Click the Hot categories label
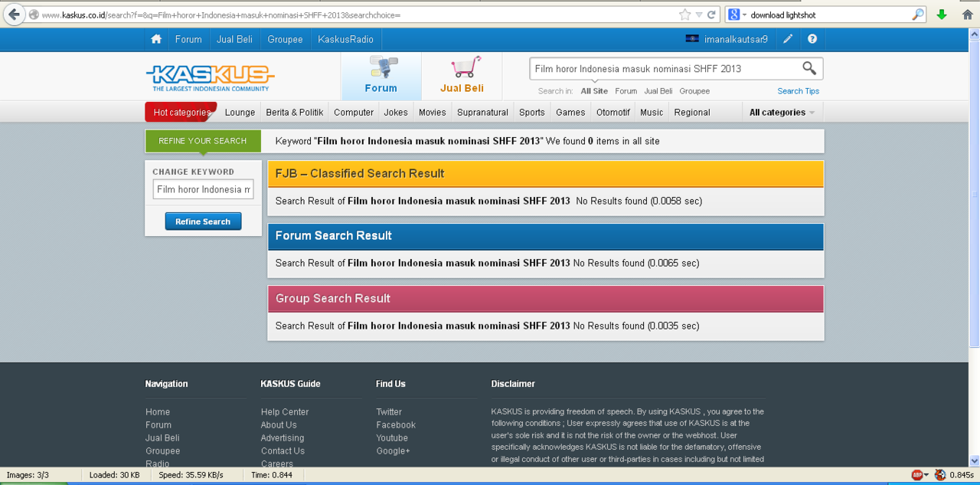980x485 pixels. click(181, 113)
